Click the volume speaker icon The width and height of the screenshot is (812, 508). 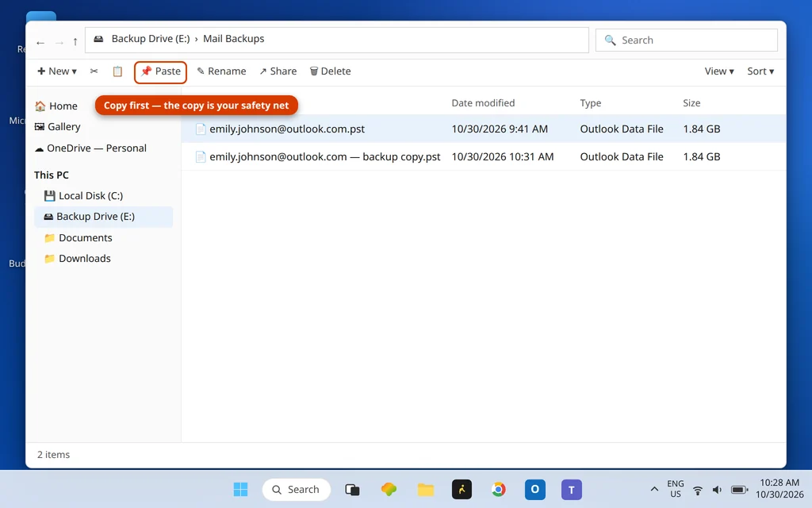pos(717,490)
